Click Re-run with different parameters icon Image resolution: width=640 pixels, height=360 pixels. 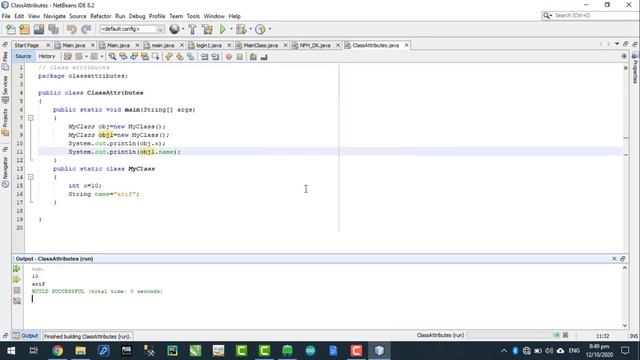[17, 280]
